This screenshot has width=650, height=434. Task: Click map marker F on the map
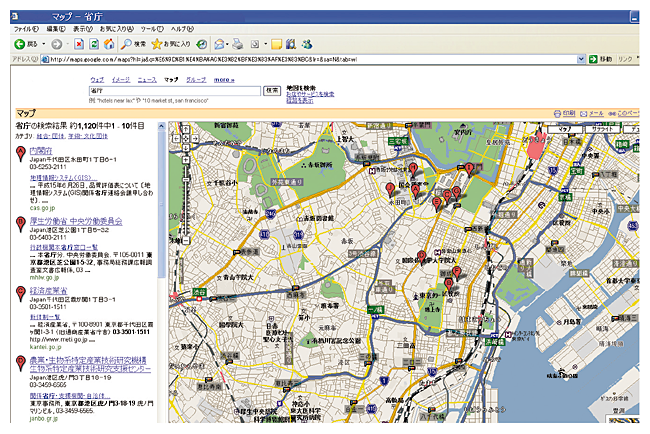coord(456,274)
